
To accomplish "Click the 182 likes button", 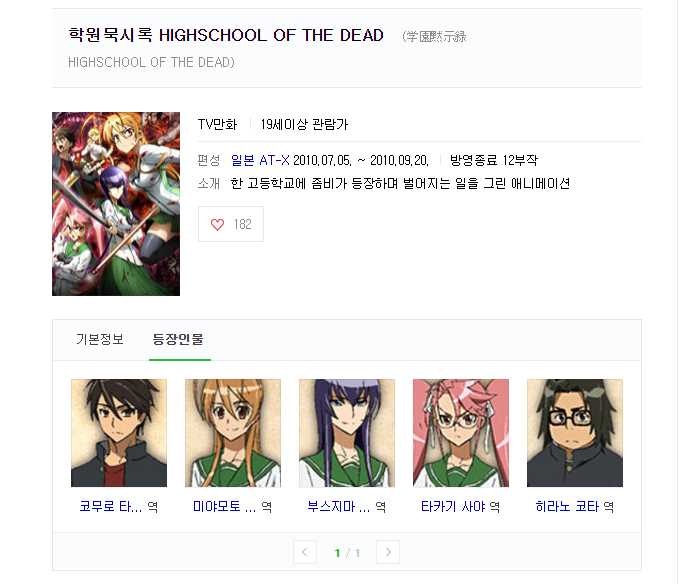I will pyautogui.click(x=231, y=224).
